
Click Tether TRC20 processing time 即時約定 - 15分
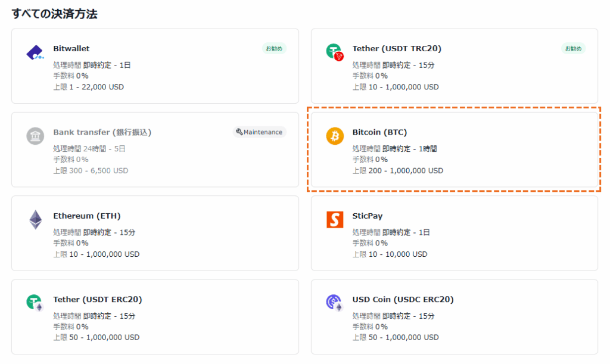(408, 65)
